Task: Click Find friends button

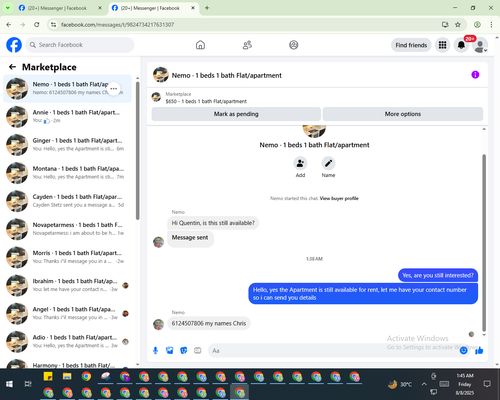Action: point(411,45)
